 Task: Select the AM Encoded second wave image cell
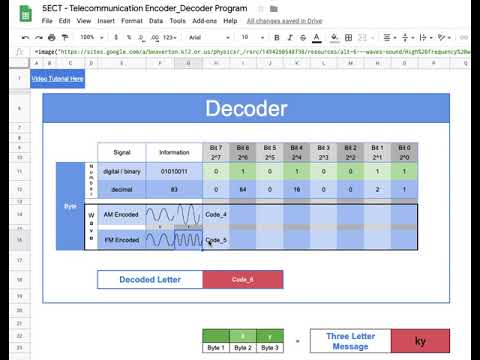(188, 215)
